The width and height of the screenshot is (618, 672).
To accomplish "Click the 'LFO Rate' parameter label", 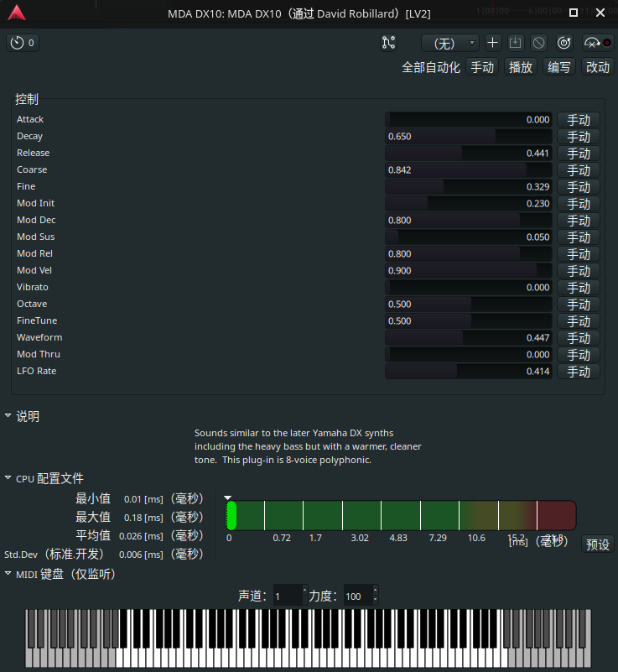I will 36,371.
